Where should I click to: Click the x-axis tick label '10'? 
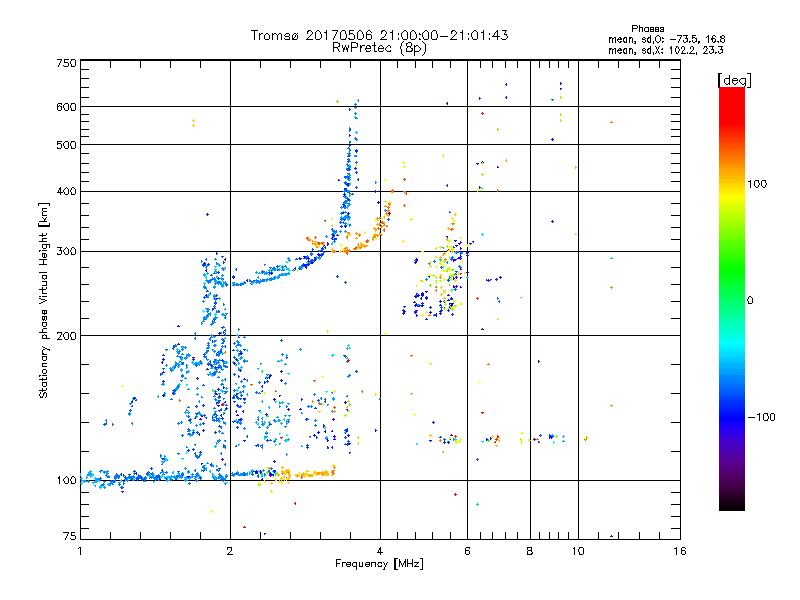[x=578, y=551]
